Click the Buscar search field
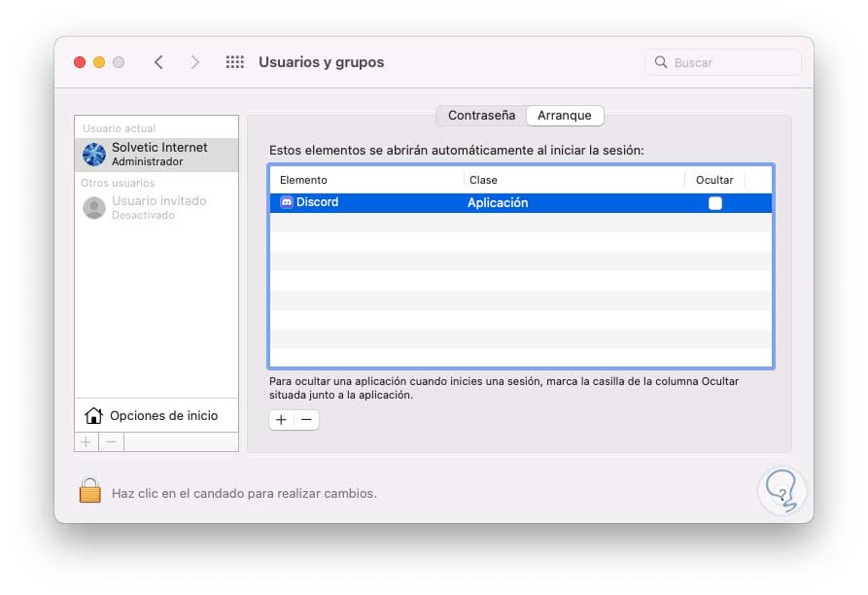868x595 pixels. coord(723,62)
